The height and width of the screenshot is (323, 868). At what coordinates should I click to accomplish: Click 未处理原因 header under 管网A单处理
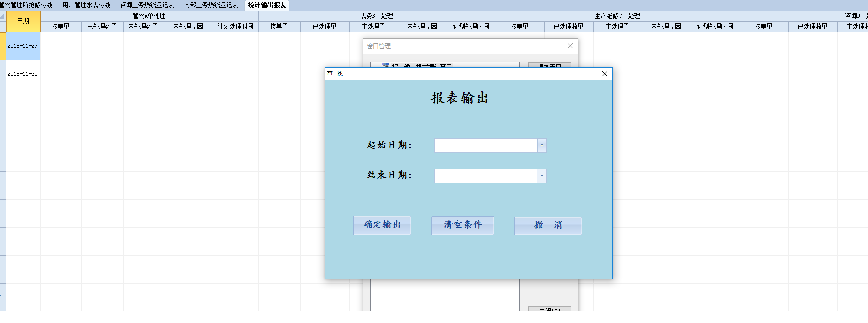click(x=188, y=27)
